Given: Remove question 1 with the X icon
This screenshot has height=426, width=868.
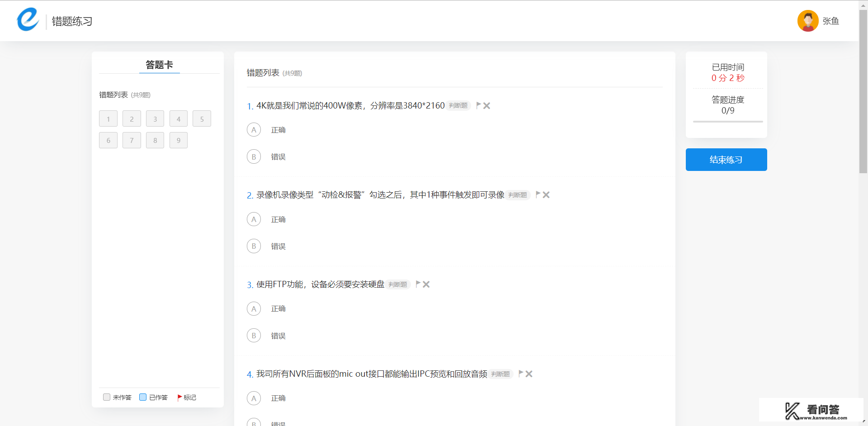Looking at the screenshot, I should (487, 105).
